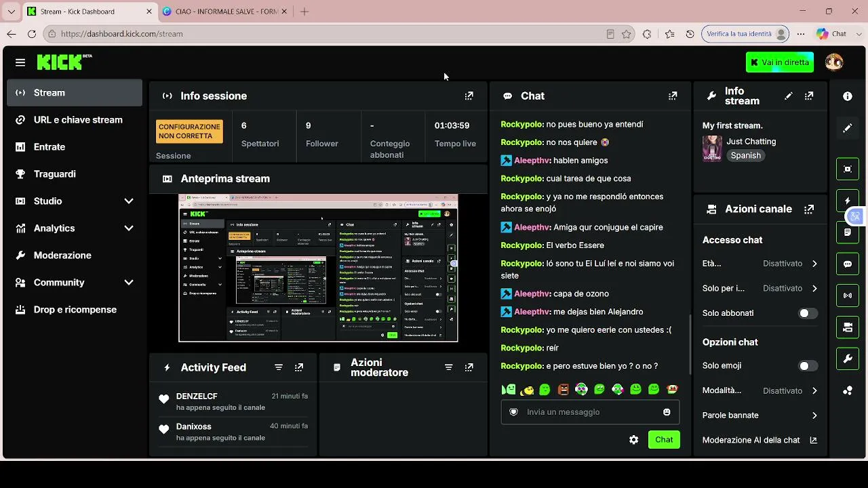Click the Just Chatting category

pos(751,142)
